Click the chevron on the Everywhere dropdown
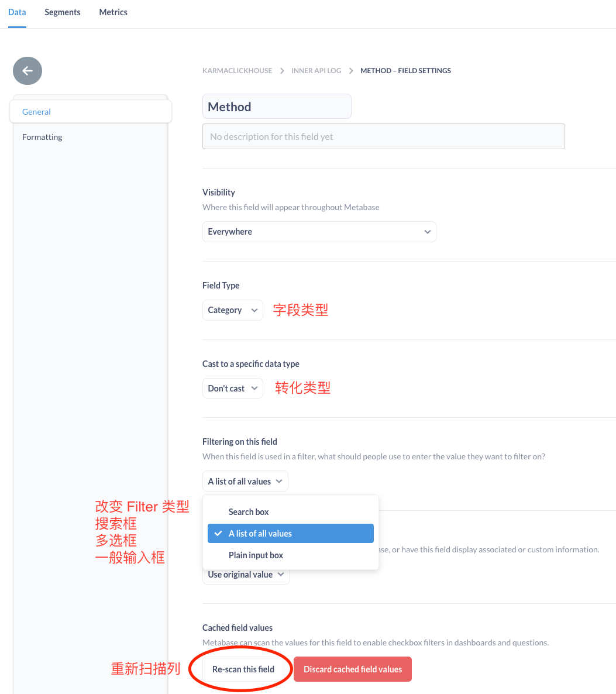This screenshot has height=694, width=616. (x=427, y=232)
